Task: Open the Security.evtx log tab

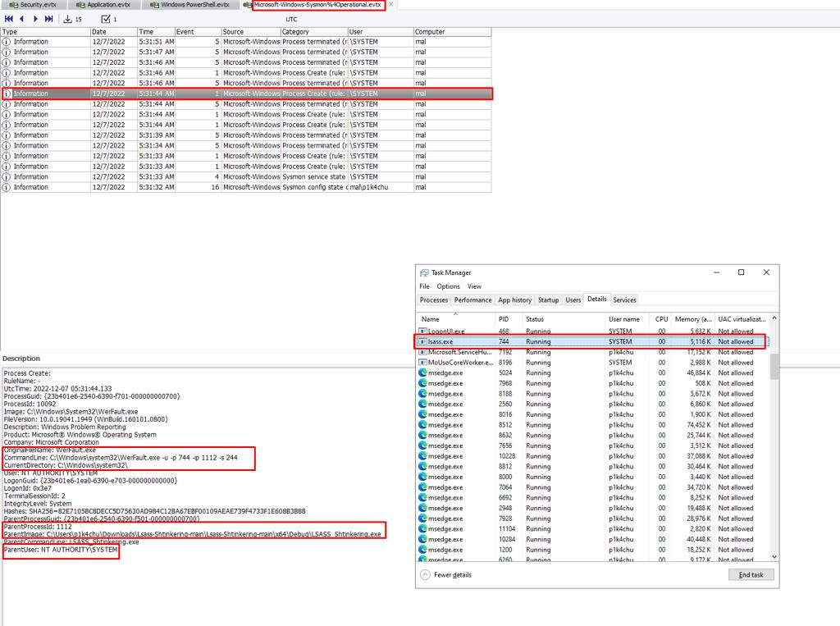Action: pos(34,5)
